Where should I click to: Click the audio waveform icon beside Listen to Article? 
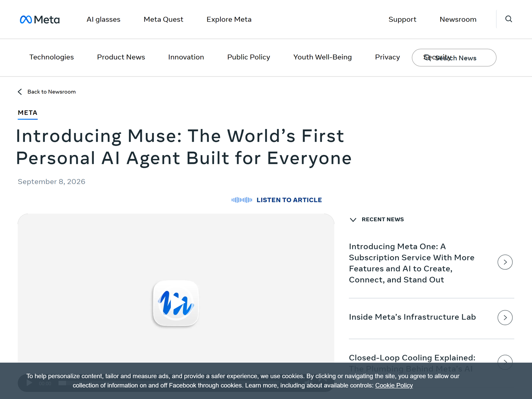[242, 200]
